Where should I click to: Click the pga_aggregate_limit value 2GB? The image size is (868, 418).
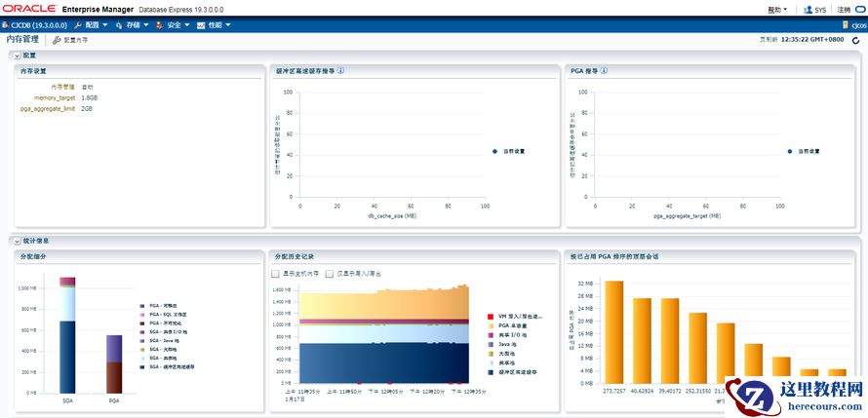coord(87,109)
